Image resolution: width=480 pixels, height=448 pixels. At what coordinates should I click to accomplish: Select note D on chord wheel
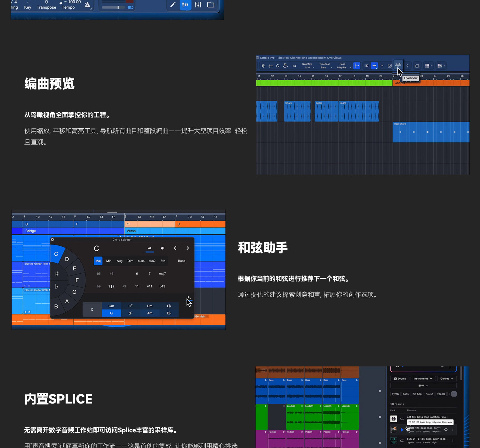(67, 259)
